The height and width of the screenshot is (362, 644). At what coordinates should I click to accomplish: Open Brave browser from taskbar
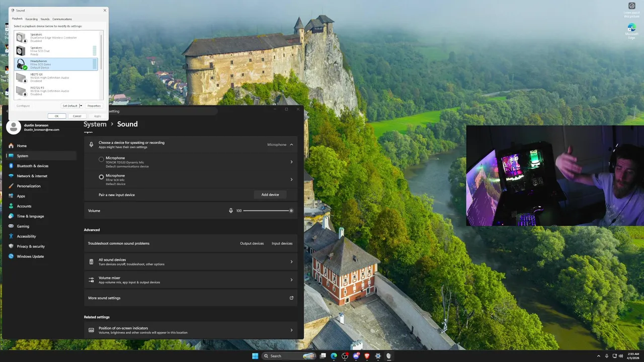[x=367, y=356]
